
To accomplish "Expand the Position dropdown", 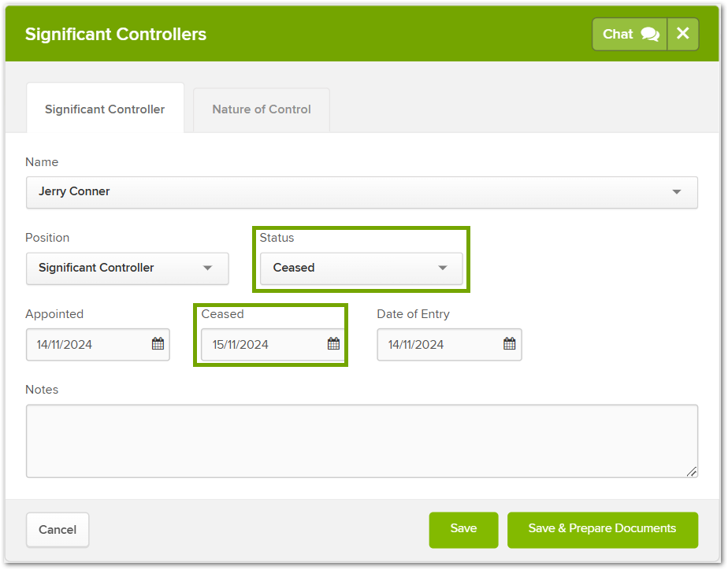I will pos(128,268).
